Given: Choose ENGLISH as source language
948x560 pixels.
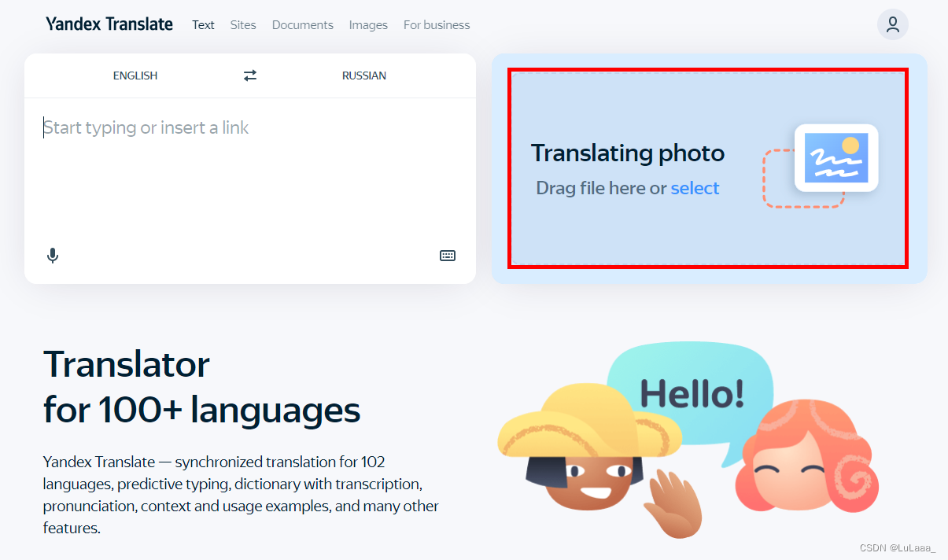Looking at the screenshot, I should pyautogui.click(x=135, y=76).
